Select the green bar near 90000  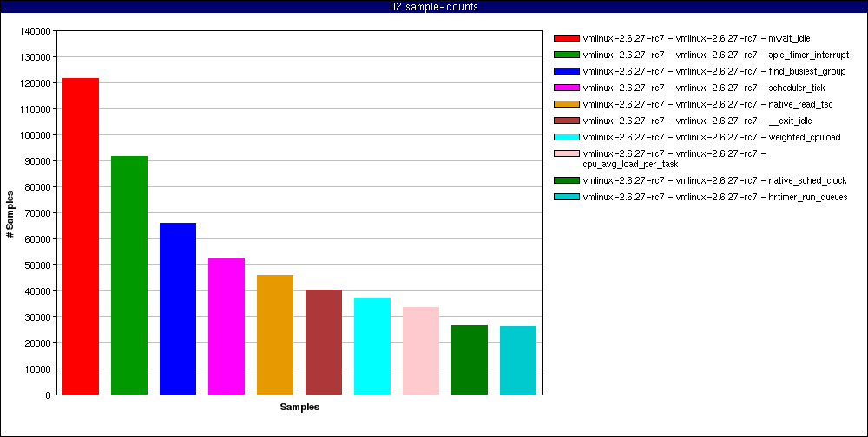pyautogui.click(x=129, y=276)
